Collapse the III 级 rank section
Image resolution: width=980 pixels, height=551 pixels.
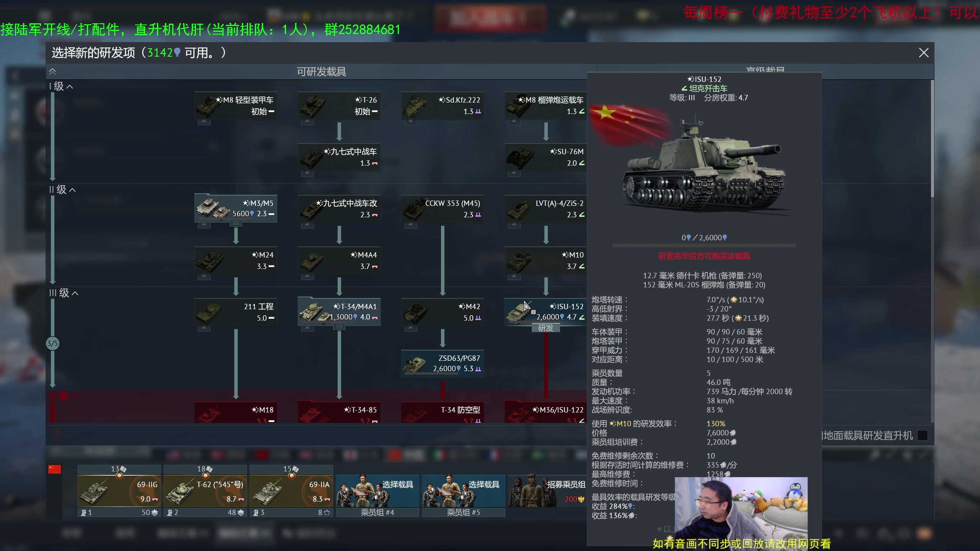[64, 293]
